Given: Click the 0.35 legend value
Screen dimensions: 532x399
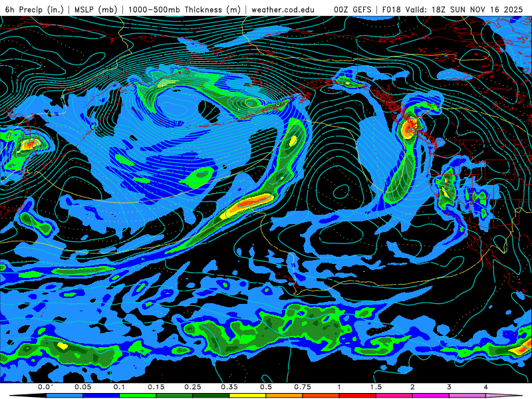Looking at the screenshot, I should point(229,387).
